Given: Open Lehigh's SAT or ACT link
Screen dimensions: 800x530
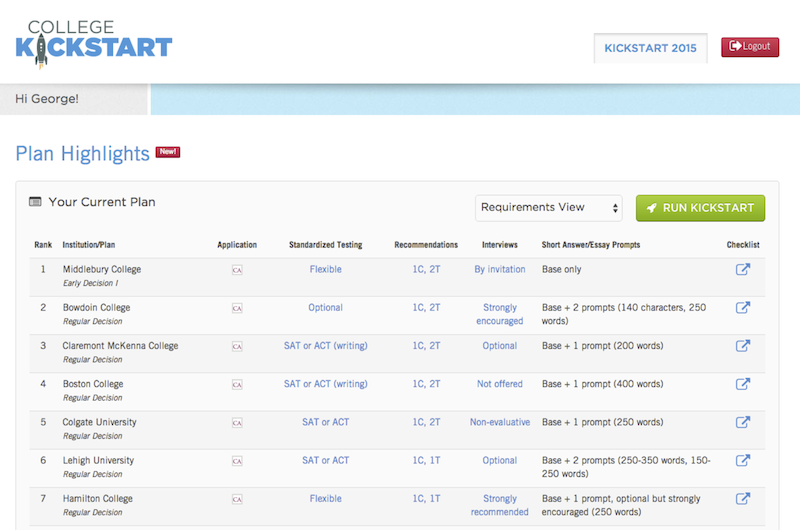Looking at the screenshot, I should [x=326, y=460].
